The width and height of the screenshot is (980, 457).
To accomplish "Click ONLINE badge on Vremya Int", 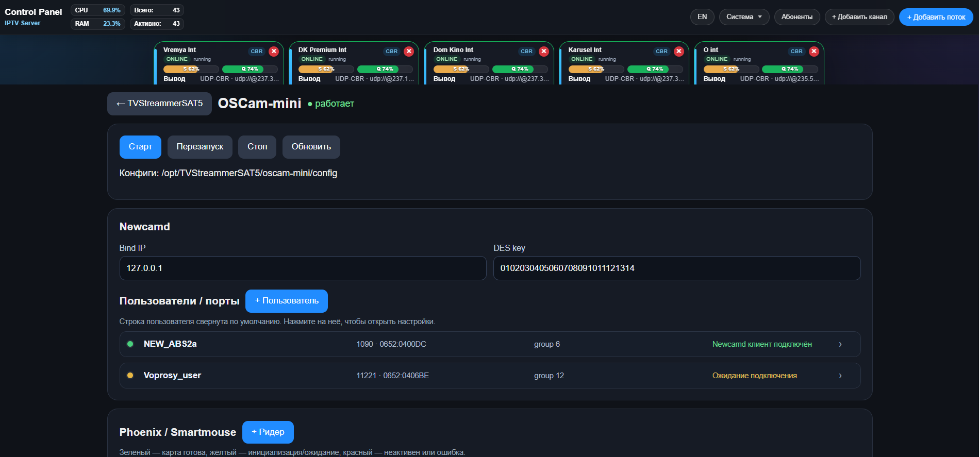I will click(177, 59).
